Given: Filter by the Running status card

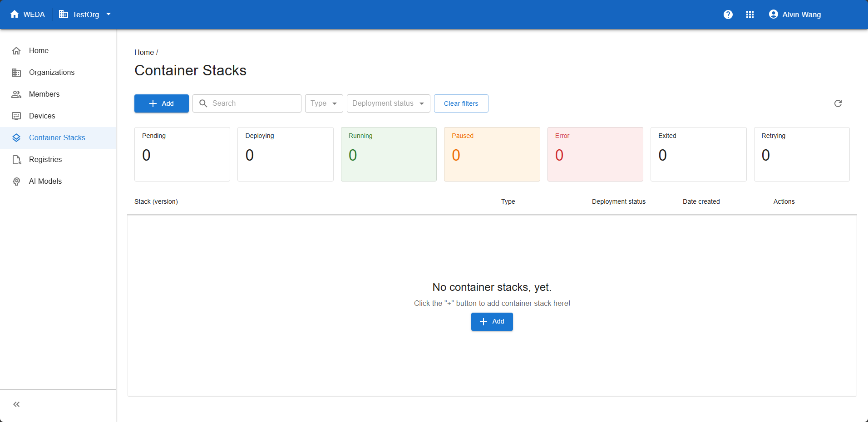Looking at the screenshot, I should coord(389,154).
